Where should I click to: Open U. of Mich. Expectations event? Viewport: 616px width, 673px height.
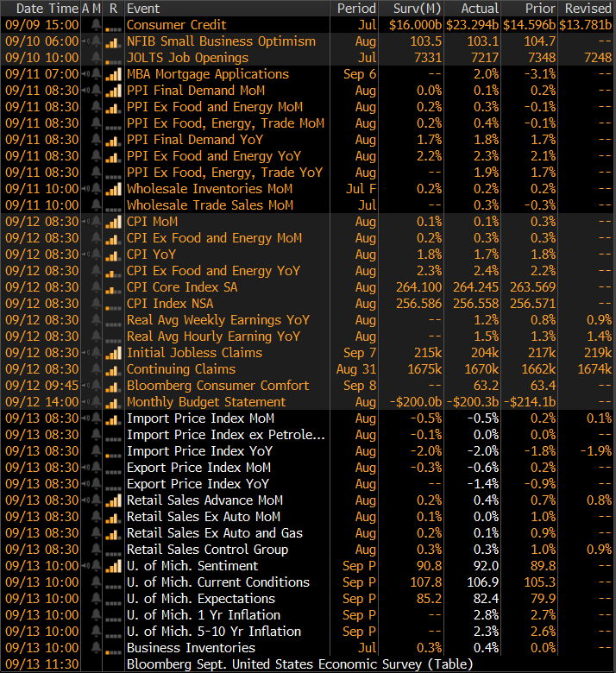point(201,599)
